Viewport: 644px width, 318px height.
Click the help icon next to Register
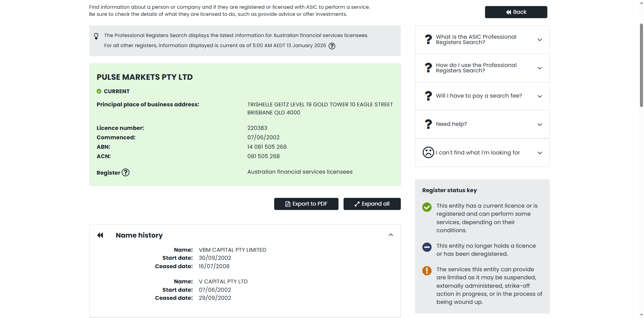click(x=125, y=173)
